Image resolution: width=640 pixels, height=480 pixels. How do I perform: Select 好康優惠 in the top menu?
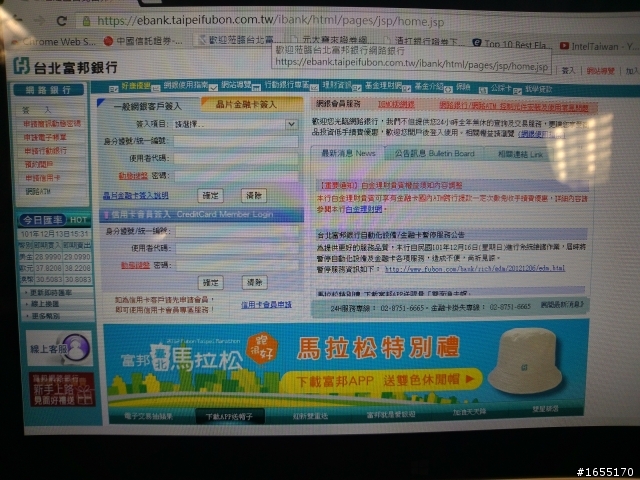[x=136, y=86]
